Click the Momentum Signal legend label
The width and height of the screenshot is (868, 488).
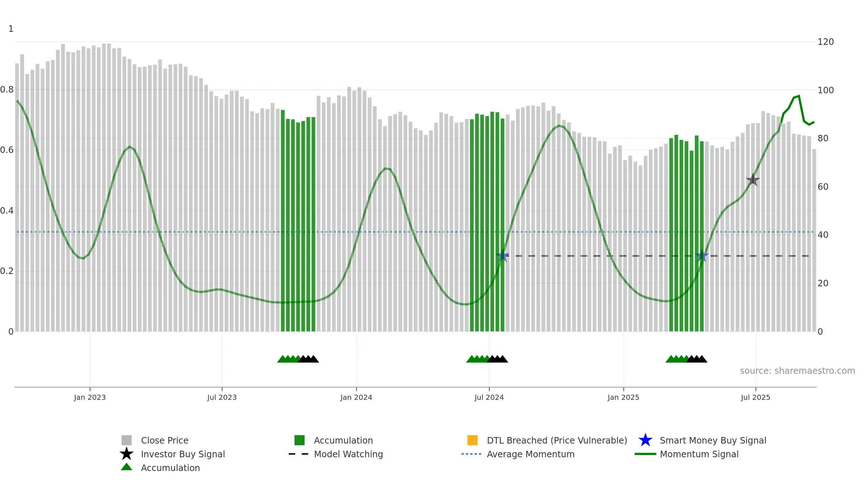[699, 454]
